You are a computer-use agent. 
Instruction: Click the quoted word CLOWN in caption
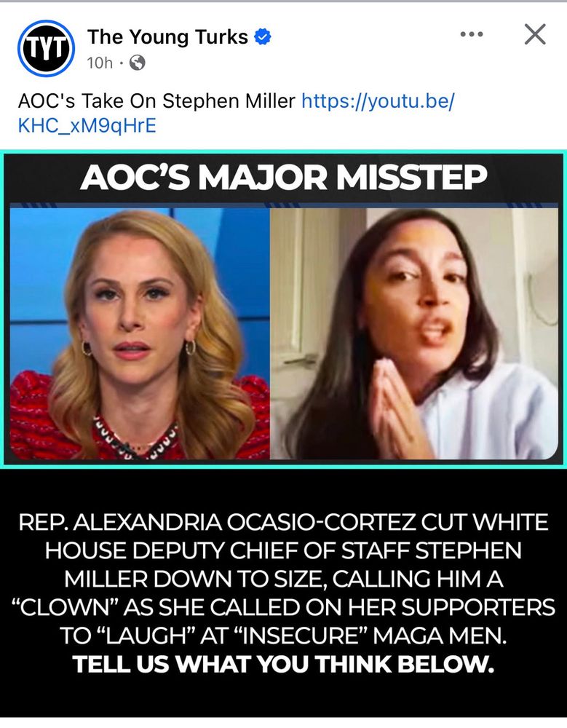[65, 607]
